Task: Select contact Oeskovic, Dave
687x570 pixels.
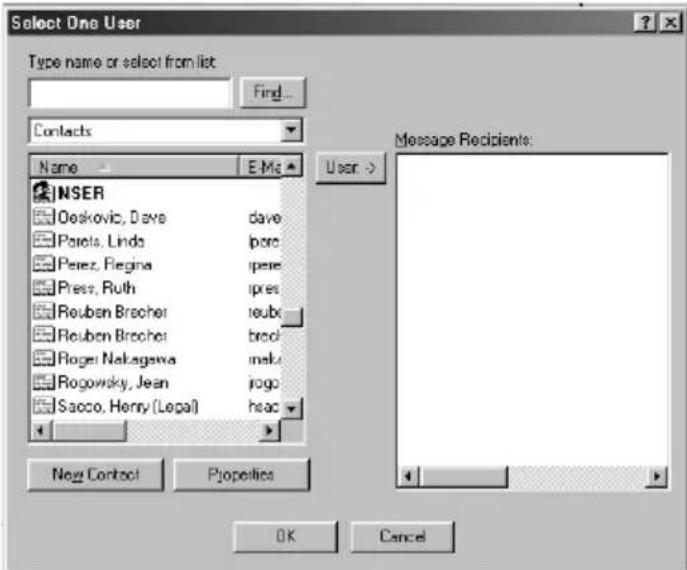Action: 112,217
